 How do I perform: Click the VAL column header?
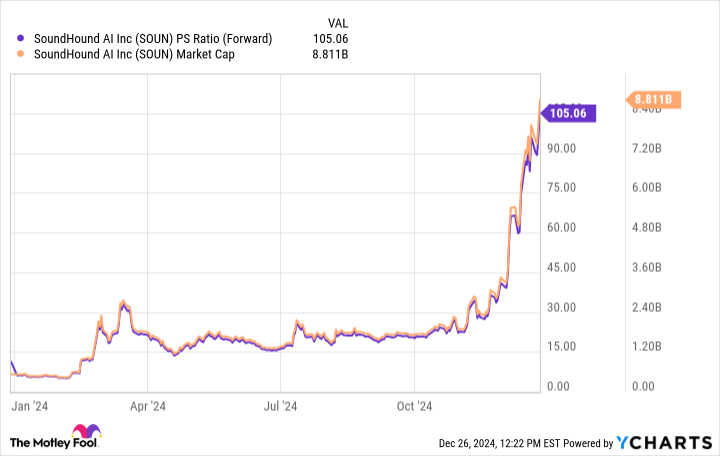(x=338, y=23)
